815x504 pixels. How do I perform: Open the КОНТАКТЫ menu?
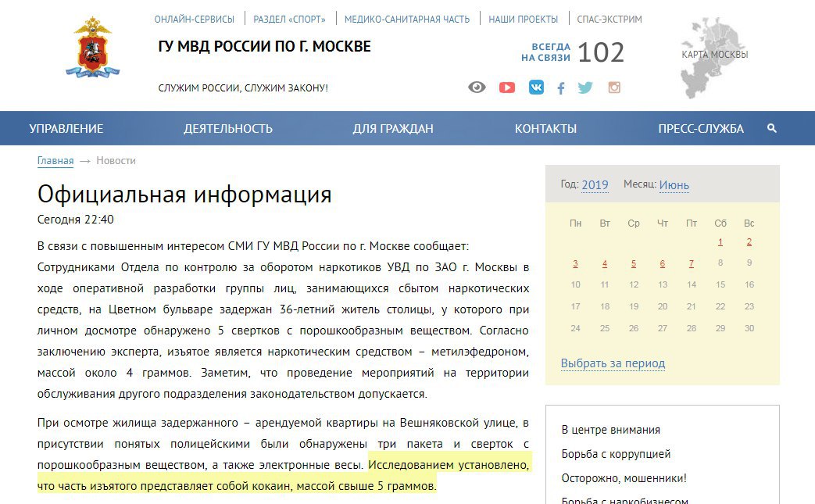coord(545,128)
